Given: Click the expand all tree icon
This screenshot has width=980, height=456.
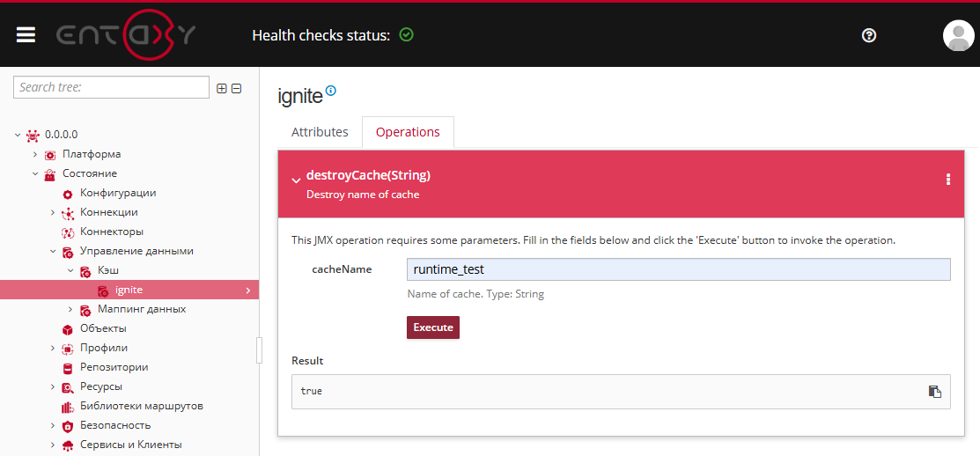Looking at the screenshot, I should coord(222,88).
